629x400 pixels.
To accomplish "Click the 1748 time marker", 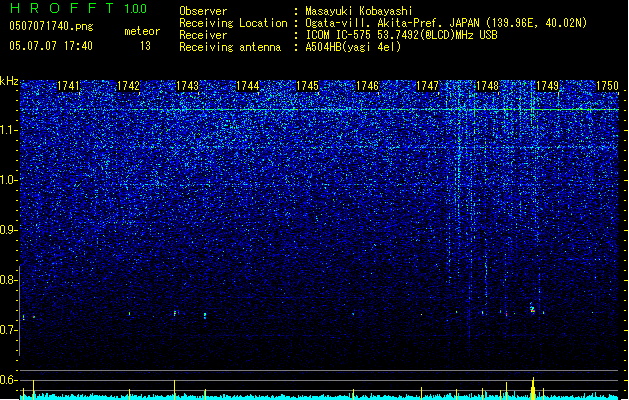I will pyautogui.click(x=487, y=86).
